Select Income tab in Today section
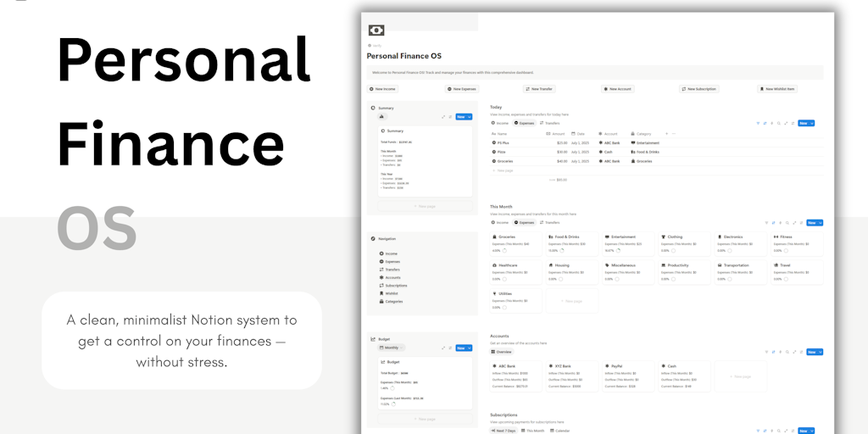868x434 pixels. pos(500,123)
